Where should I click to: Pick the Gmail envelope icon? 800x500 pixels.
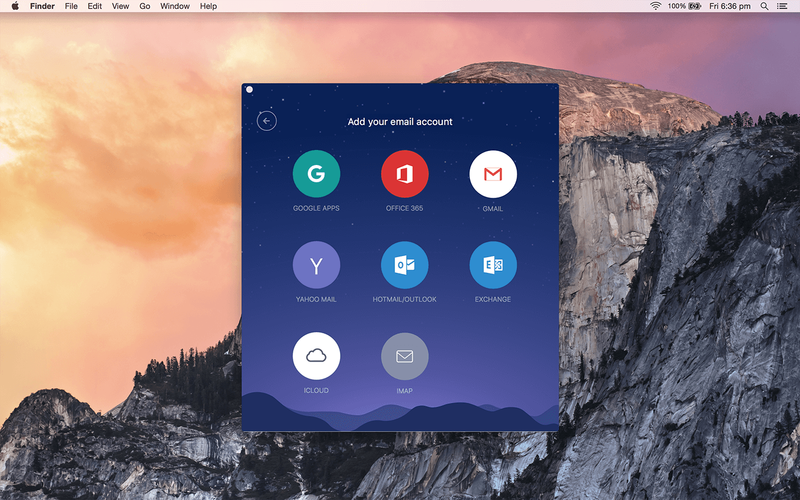click(x=493, y=174)
